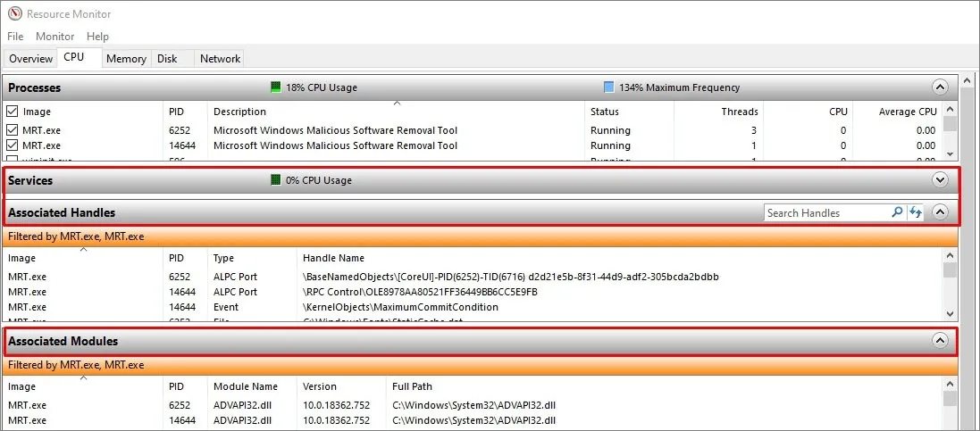Open the Help menu
The image size is (980, 431).
coord(97,37)
